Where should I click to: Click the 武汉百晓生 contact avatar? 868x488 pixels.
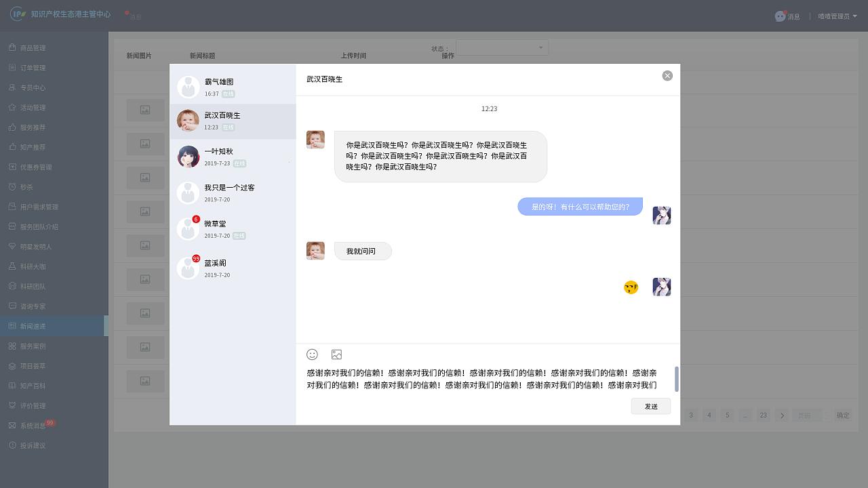click(189, 121)
